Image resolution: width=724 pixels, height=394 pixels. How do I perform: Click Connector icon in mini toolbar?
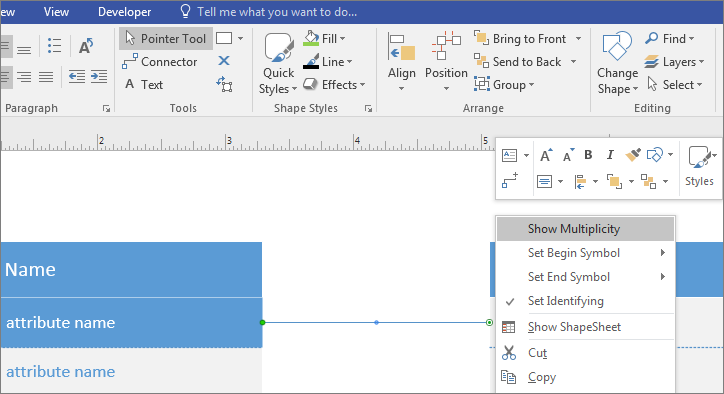(510, 181)
